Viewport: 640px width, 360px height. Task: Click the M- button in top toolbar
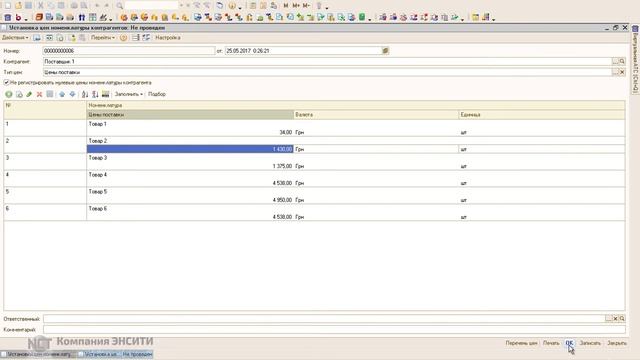(x=306, y=6)
